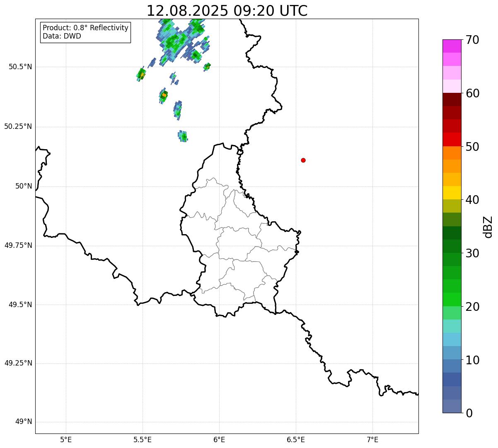Click the 6.5°E longitude tick label
Viewport: 498px width, 448px height.
pos(296,439)
